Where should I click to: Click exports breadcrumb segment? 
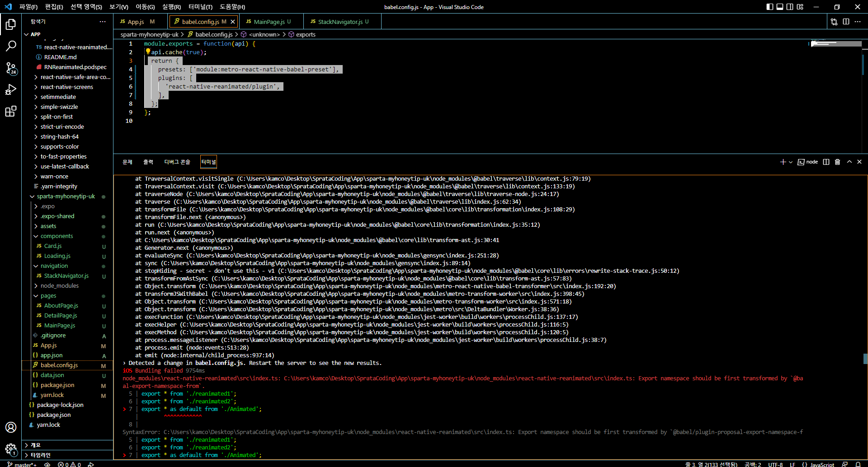306,34
